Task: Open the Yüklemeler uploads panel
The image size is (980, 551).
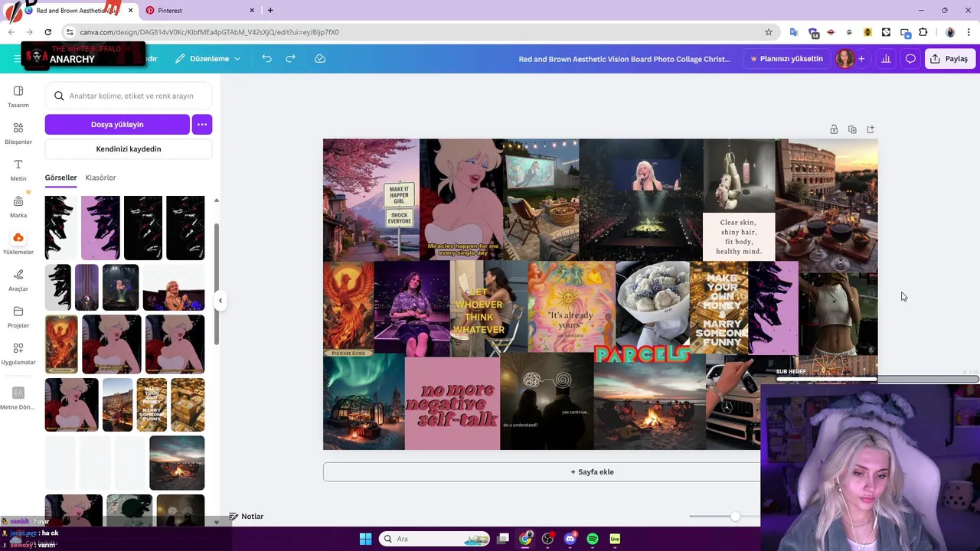Action: [x=18, y=243]
